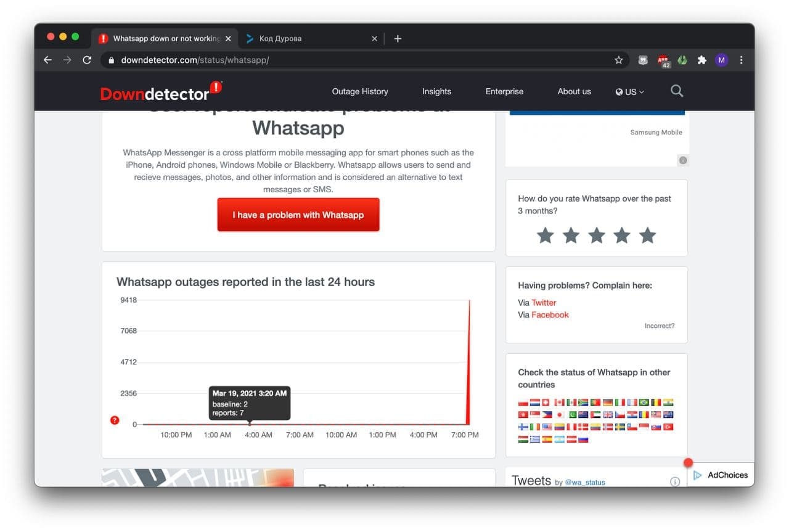Click the site search magnifier icon
The image size is (789, 532).
pos(677,91)
